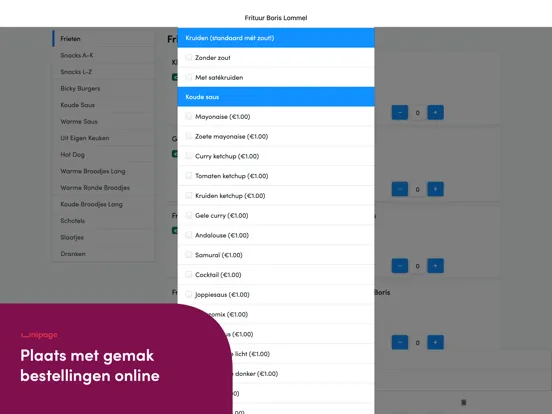Click the minus icon of second product
The width and height of the screenshot is (552, 414).
tap(400, 189)
